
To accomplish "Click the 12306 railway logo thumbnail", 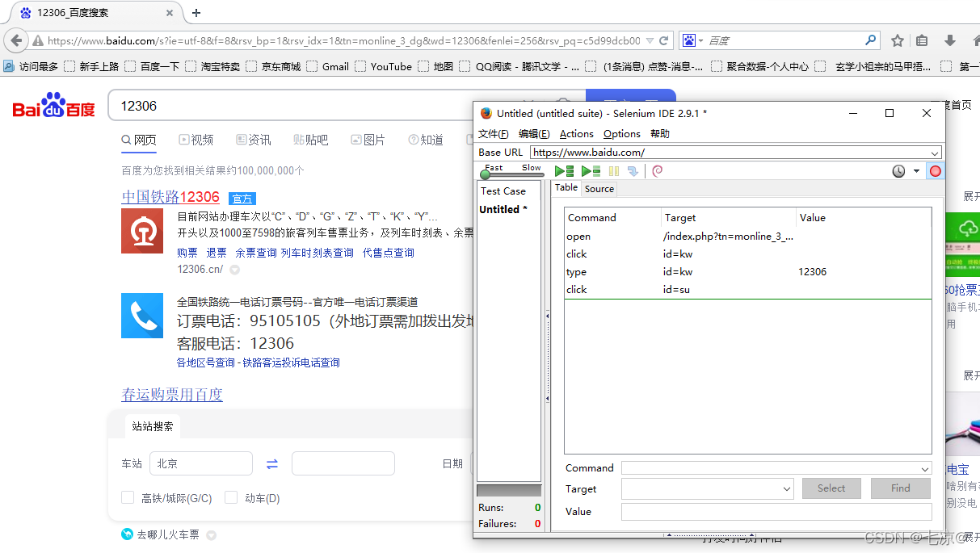I will pos(142,231).
